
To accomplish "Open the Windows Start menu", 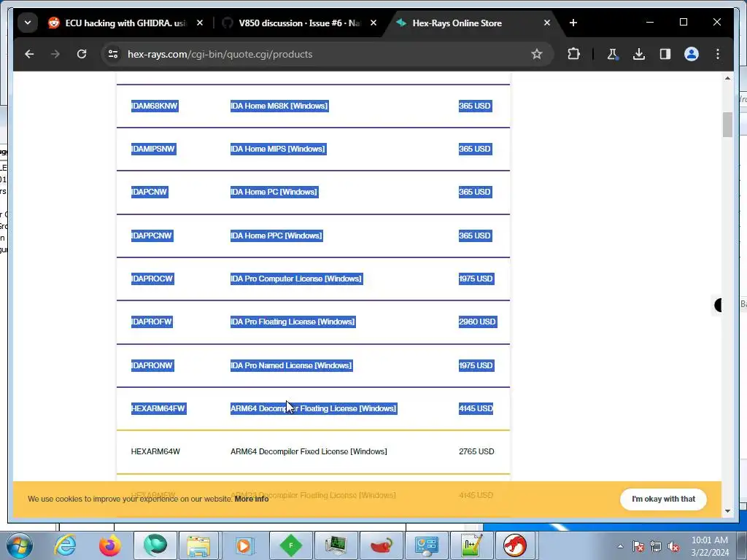I will pos(19,545).
